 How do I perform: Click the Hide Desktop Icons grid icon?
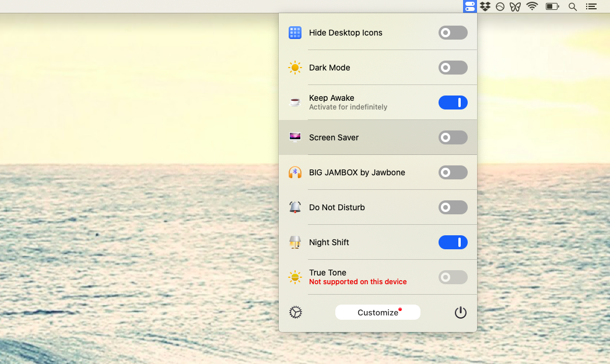pyautogui.click(x=295, y=33)
